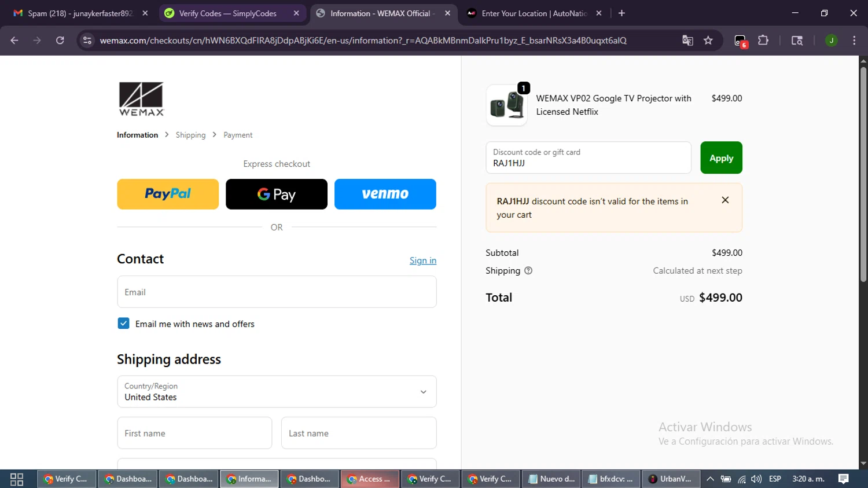Click the Chrome profile avatar J
868x488 pixels.
[x=831, y=41]
